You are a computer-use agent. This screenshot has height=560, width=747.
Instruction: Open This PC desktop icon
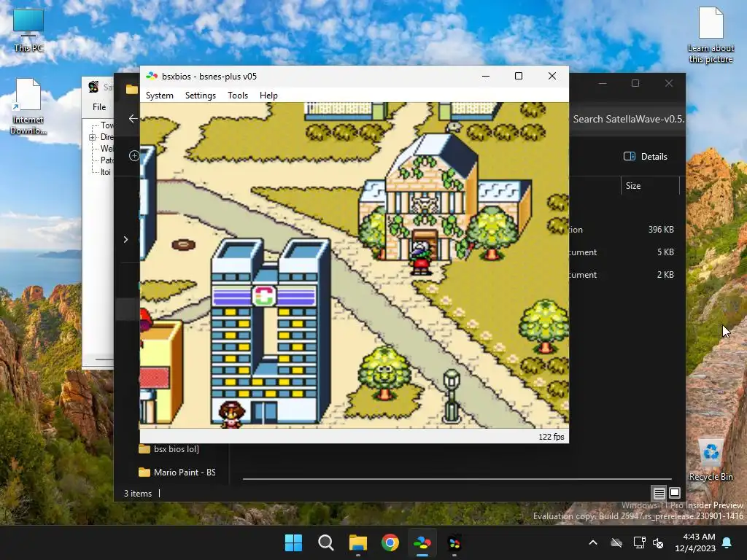click(x=28, y=30)
